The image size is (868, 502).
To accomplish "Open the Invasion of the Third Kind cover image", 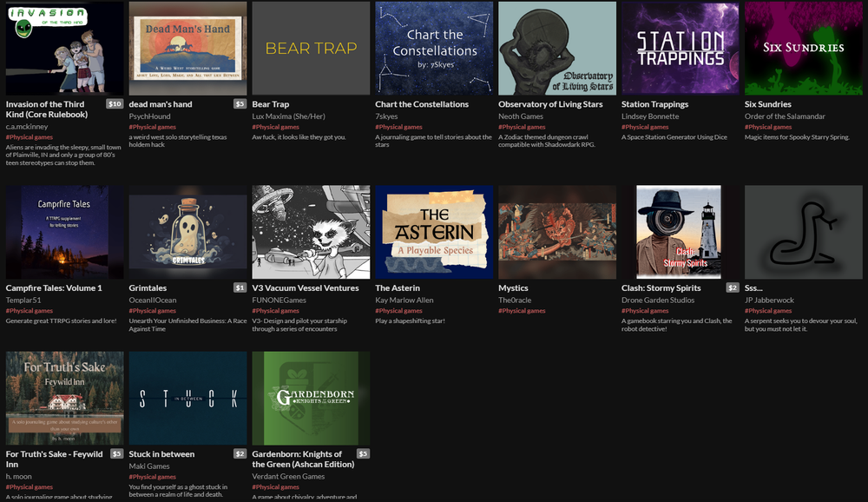I will [65, 49].
